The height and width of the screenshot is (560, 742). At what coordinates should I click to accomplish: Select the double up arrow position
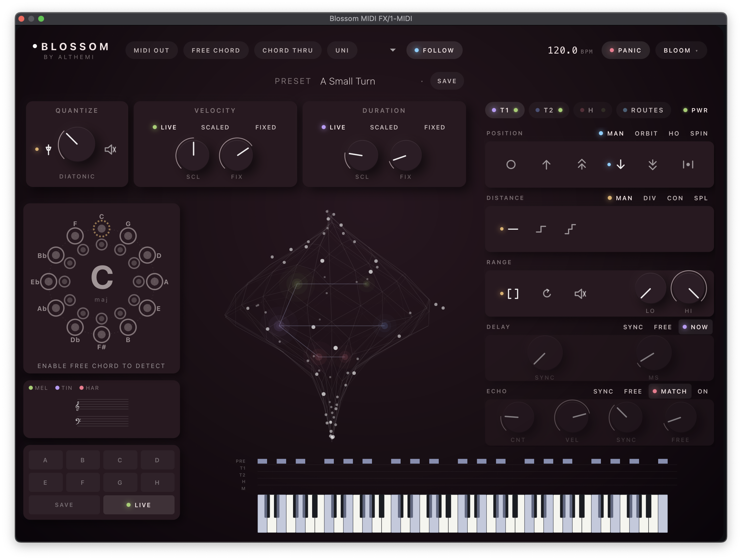(581, 165)
